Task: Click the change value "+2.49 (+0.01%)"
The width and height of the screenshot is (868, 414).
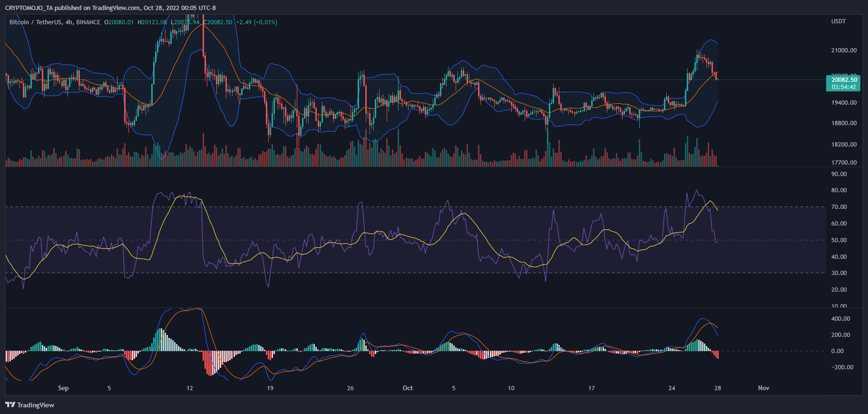Action: pos(256,22)
